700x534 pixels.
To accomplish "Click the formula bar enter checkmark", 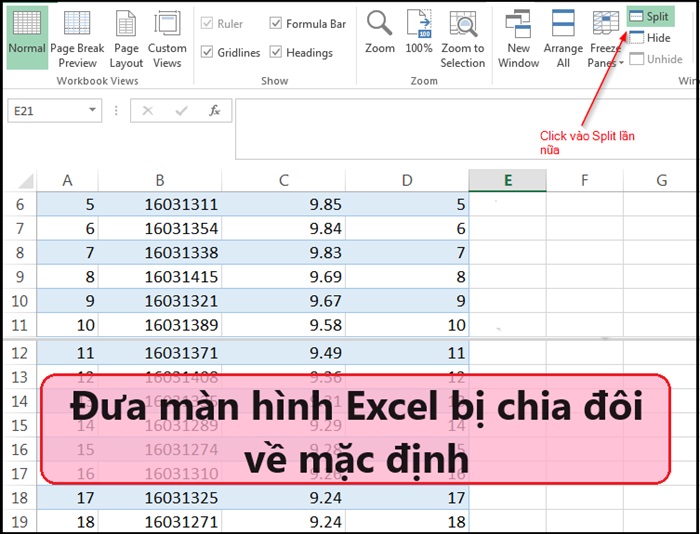I will (x=181, y=110).
